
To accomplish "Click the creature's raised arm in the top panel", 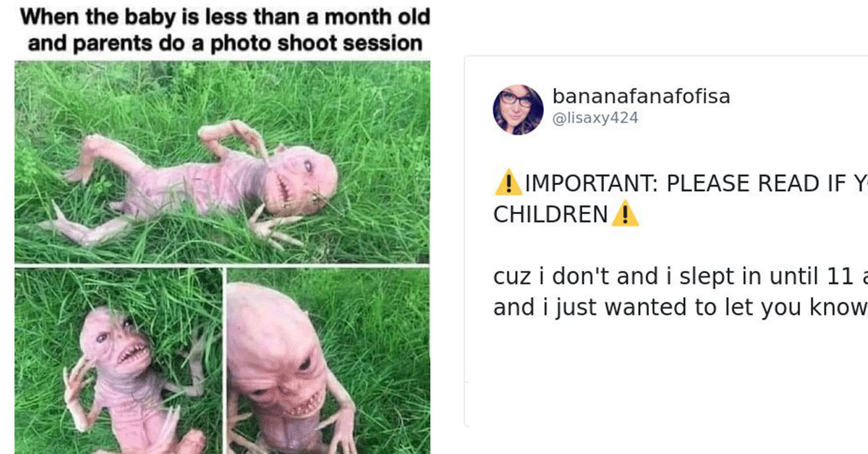I will pos(231,134).
